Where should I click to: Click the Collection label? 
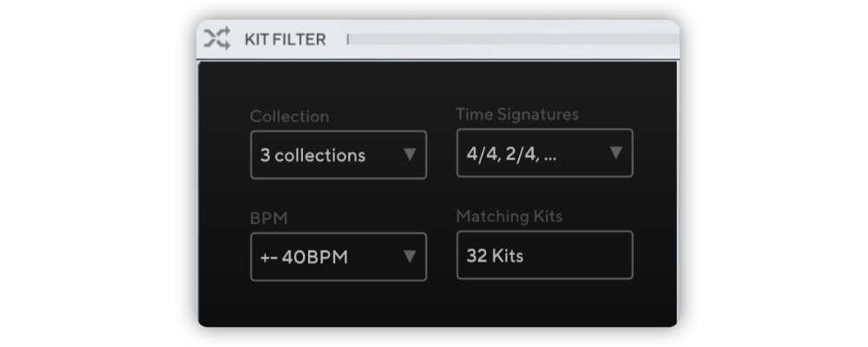click(290, 116)
